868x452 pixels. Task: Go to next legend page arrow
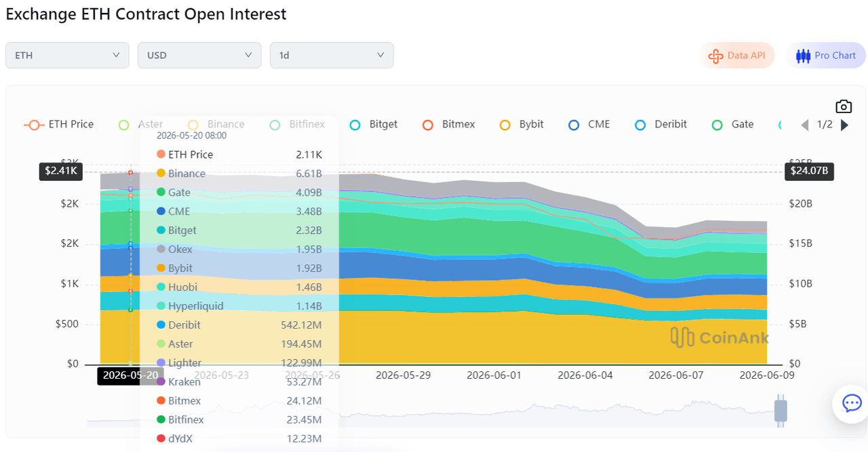(x=845, y=125)
